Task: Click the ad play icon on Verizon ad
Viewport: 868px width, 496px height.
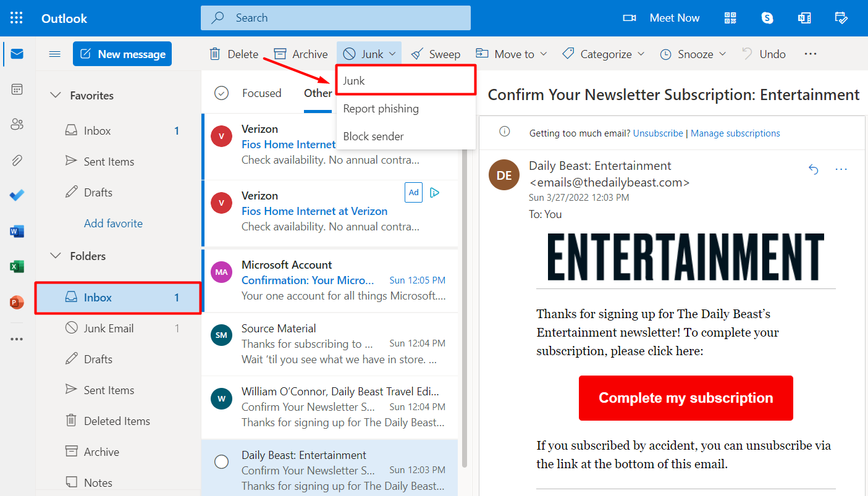Action: coord(434,192)
